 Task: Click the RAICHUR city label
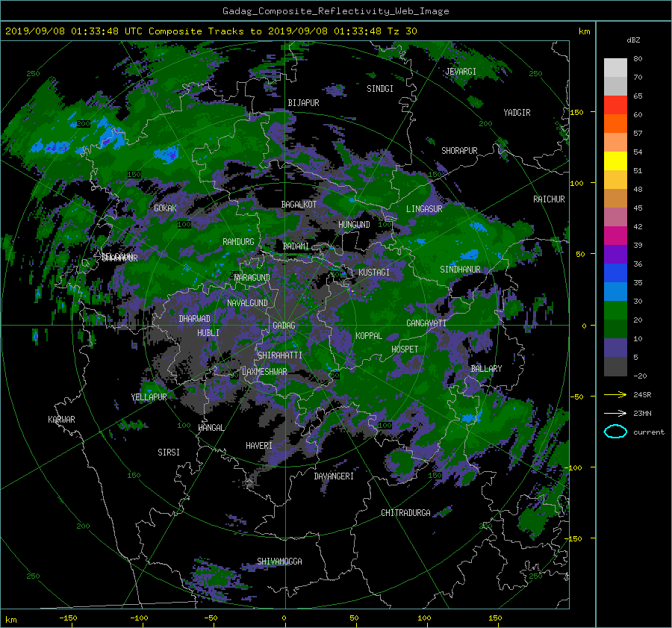[549, 199]
